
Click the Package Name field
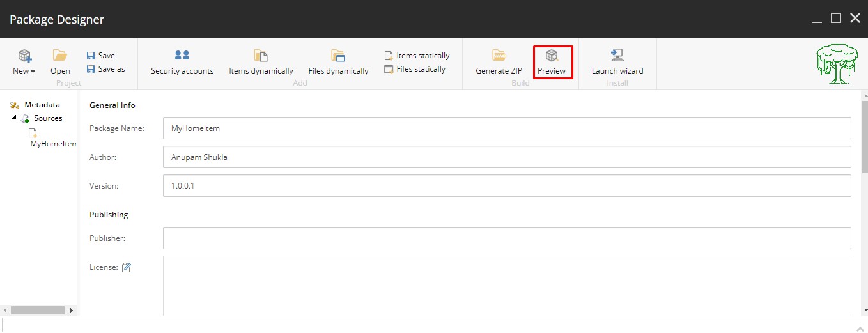507,128
